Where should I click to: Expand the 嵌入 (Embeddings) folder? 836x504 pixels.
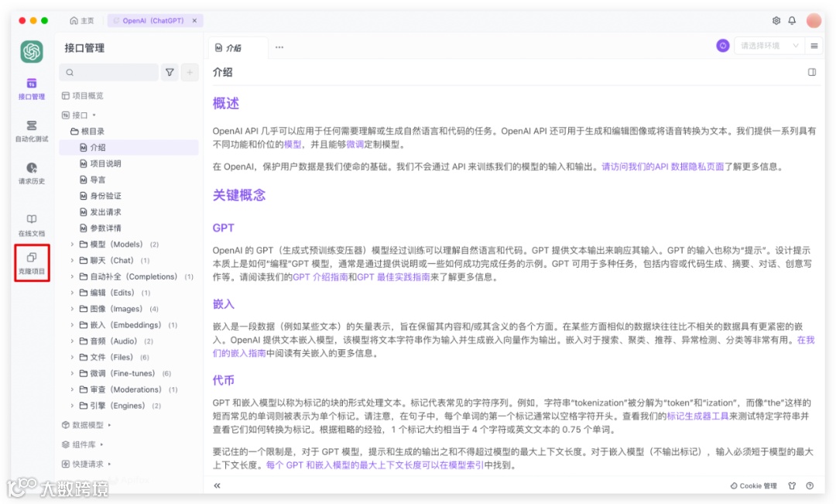[72, 325]
